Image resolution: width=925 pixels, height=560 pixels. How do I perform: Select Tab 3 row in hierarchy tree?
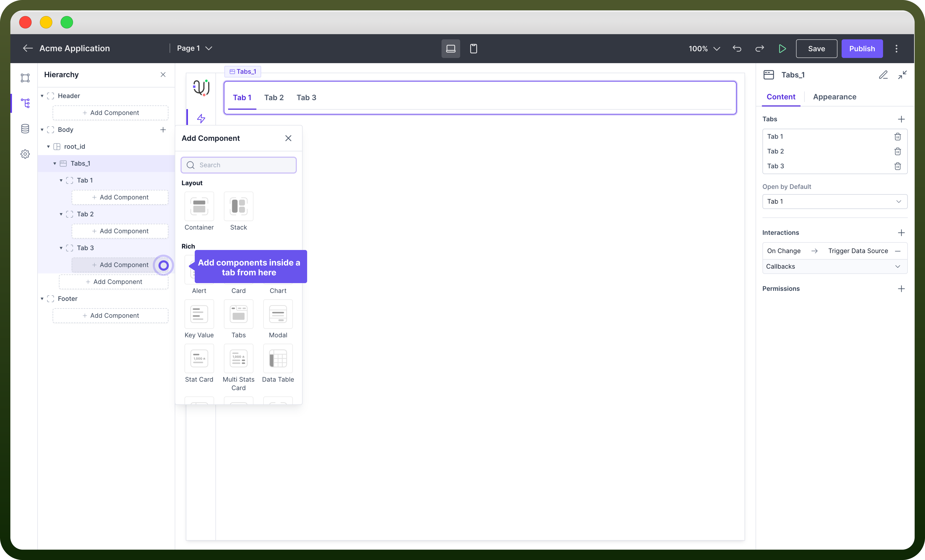pos(106,248)
